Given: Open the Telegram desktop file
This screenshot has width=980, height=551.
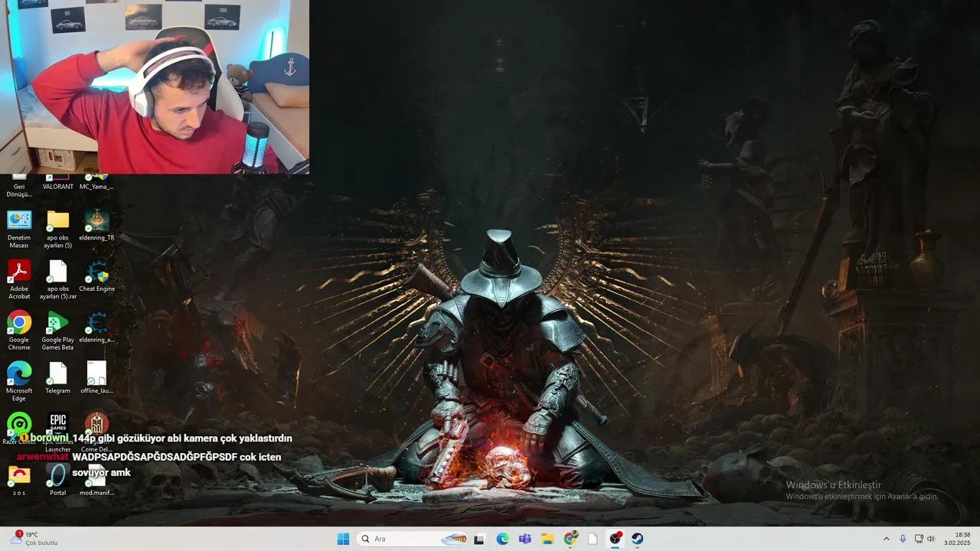Looking at the screenshot, I should tap(57, 378).
